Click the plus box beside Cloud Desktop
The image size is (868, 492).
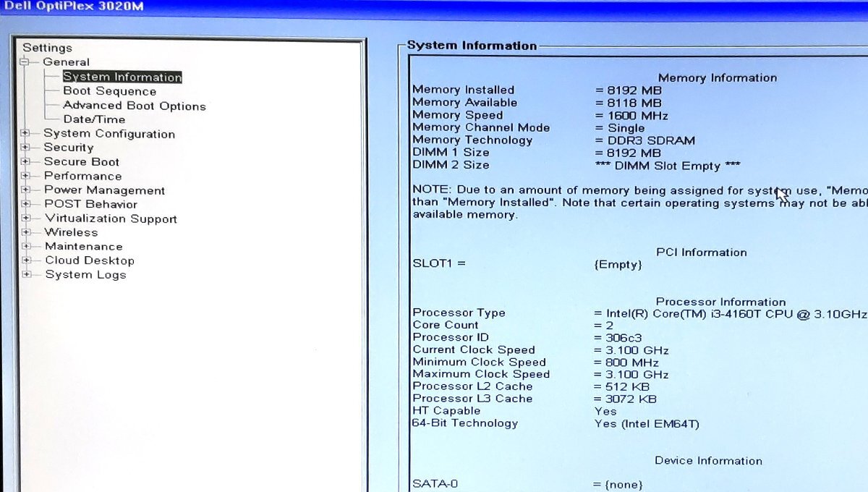(x=27, y=260)
